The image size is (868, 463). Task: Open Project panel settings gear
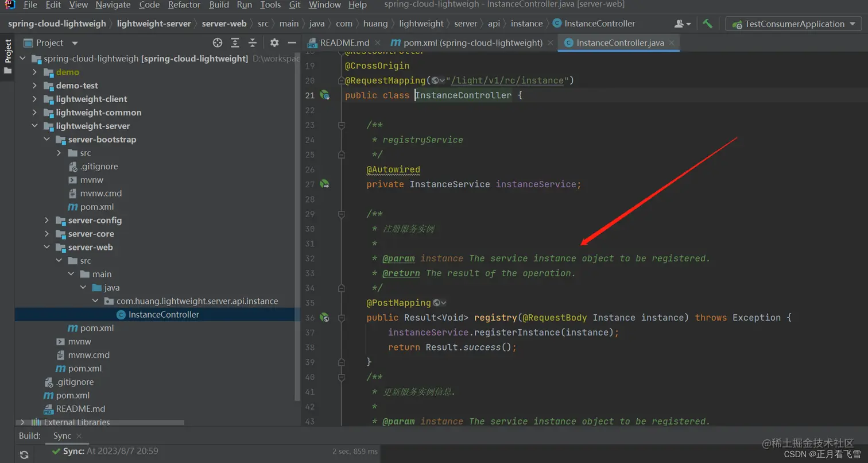pos(274,43)
